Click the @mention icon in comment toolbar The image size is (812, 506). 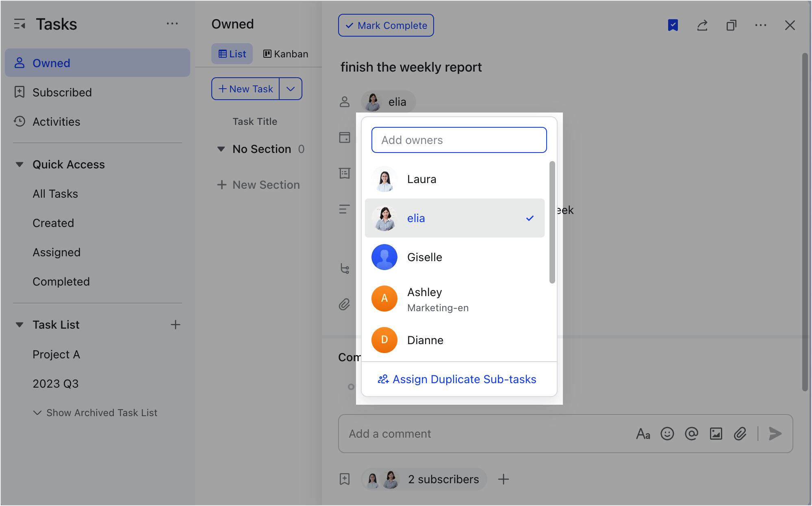click(x=692, y=434)
